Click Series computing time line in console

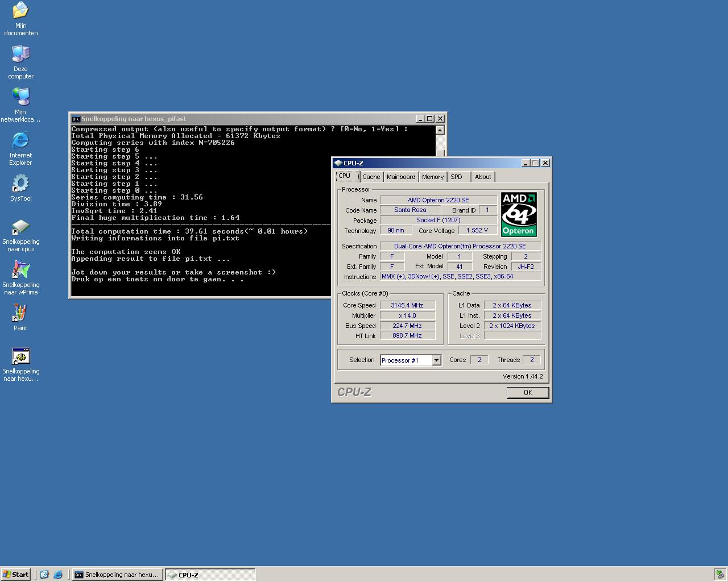pyautogui.click(x=137, y=197)
